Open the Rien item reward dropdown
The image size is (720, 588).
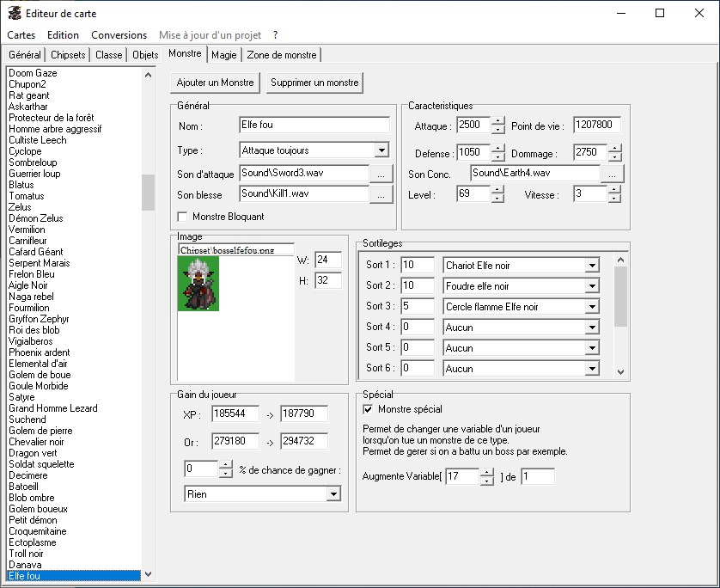click(333, 494)
